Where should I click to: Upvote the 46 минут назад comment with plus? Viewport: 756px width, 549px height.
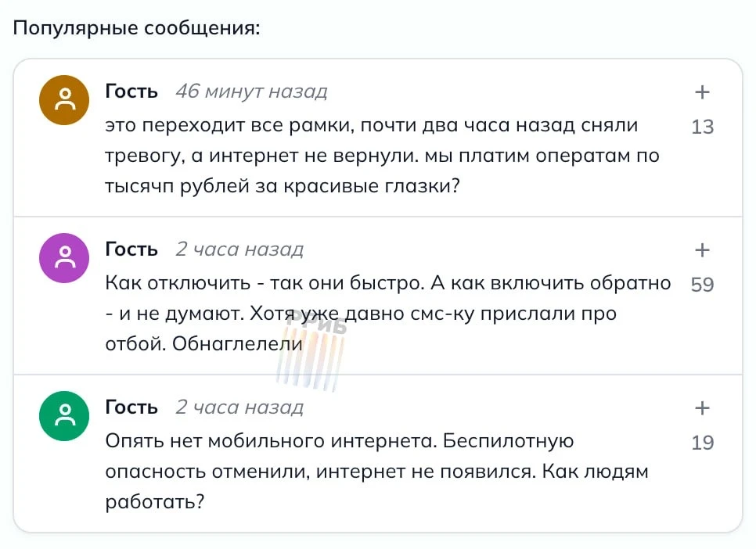click(702, 92)
